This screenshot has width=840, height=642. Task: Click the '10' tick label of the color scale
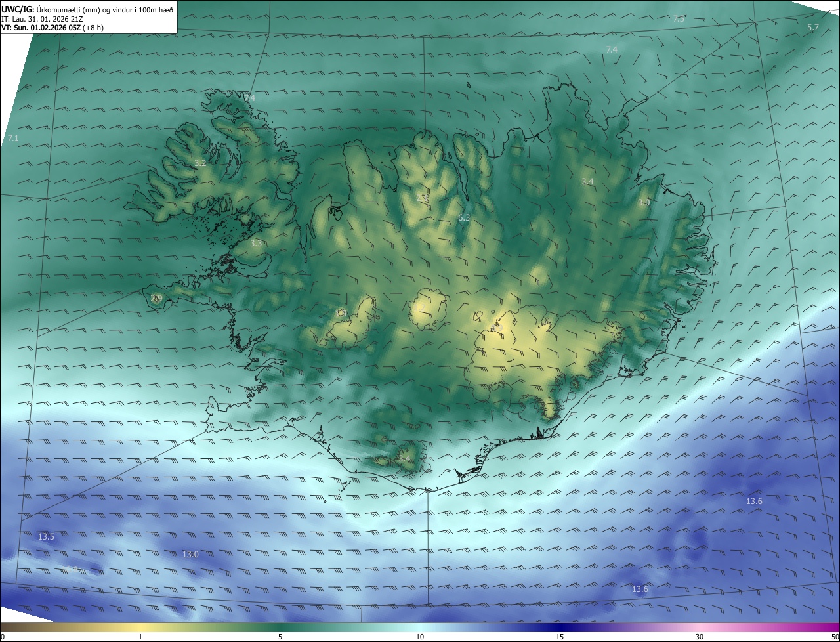(420, 637)
